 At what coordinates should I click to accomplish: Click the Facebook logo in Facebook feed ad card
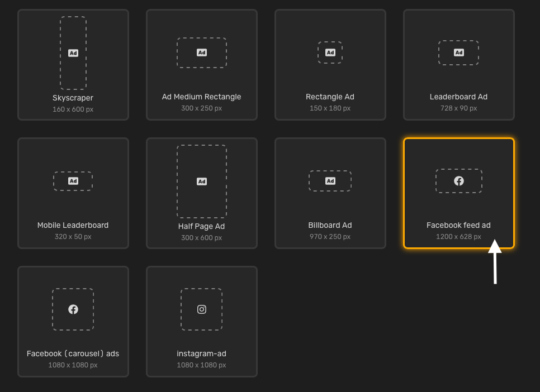click(459, 181)
